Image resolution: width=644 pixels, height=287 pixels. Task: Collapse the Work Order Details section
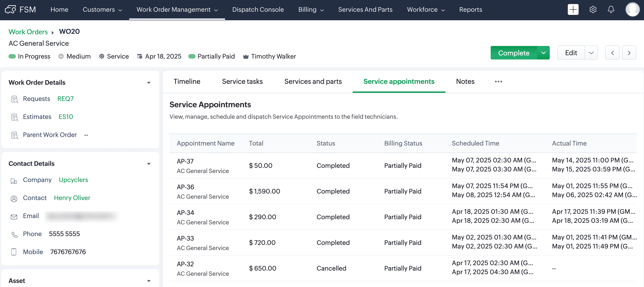point(149,82)
